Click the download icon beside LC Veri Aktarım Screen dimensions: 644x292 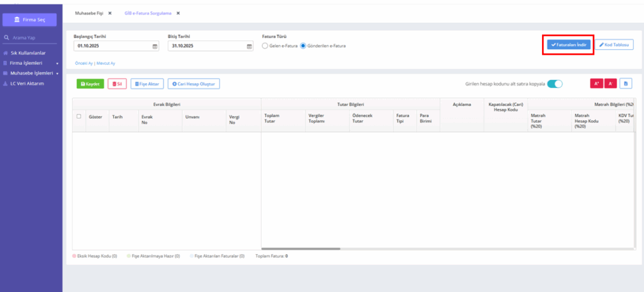(x=5, y=83)
